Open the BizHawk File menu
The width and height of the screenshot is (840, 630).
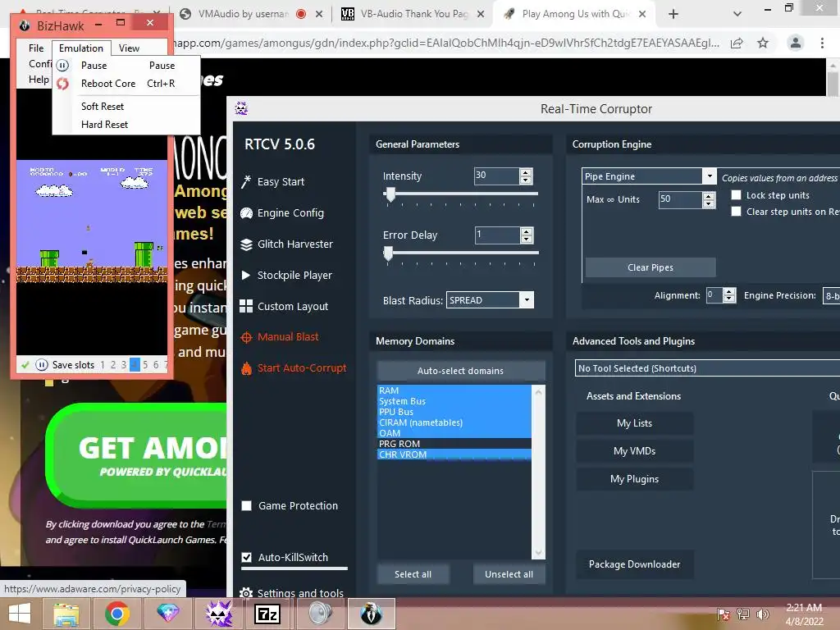pyautogui.click(x=36, y=48)
